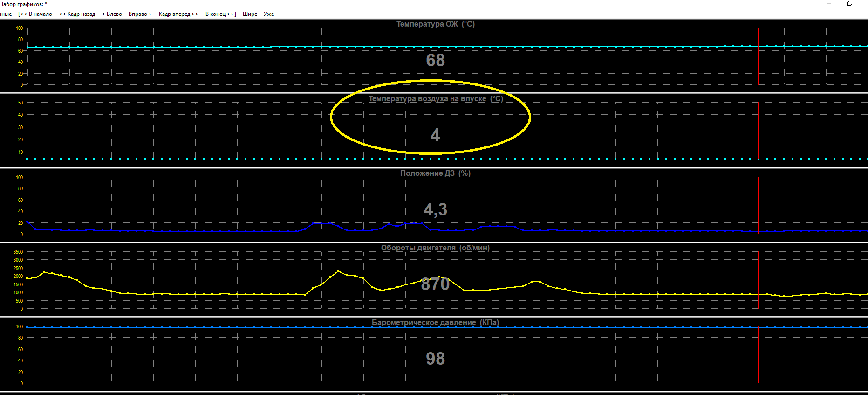
Task: Narrow the time scale with 'Уже'
Action: coord(269,14)
